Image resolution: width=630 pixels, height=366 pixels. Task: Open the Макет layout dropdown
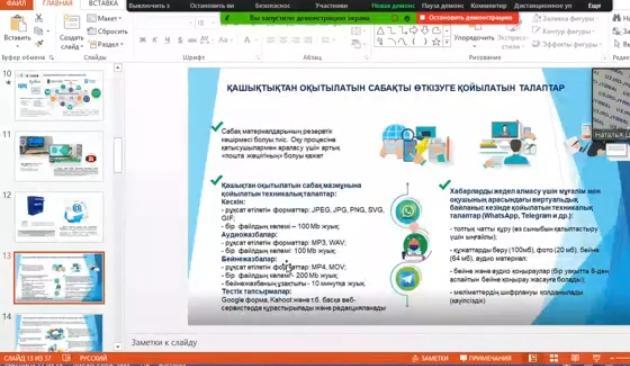[104, 18]
